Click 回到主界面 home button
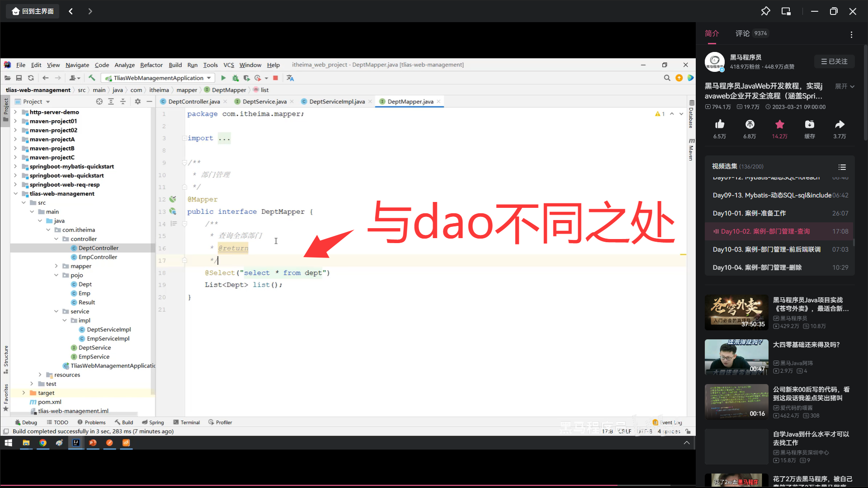868x488 pixels. (33, 11)
